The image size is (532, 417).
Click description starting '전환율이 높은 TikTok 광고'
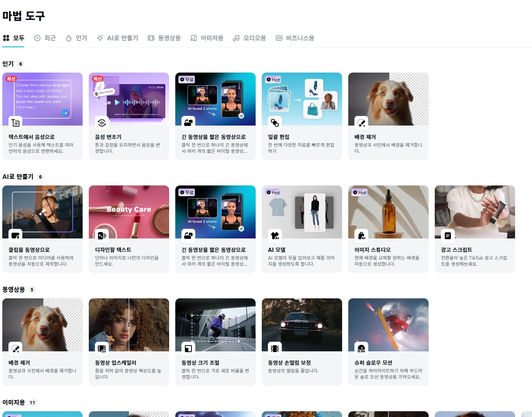(x=474, y=261)
